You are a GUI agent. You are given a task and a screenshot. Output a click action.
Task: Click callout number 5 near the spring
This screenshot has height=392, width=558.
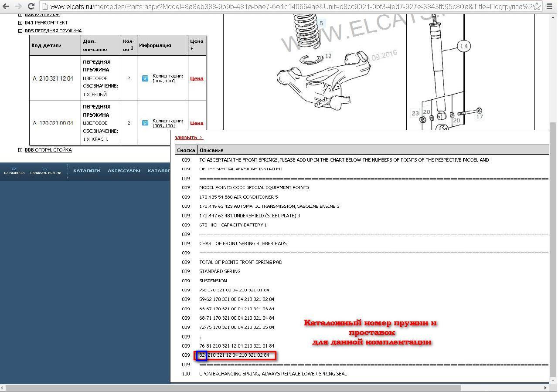click(x=321, y=23)
